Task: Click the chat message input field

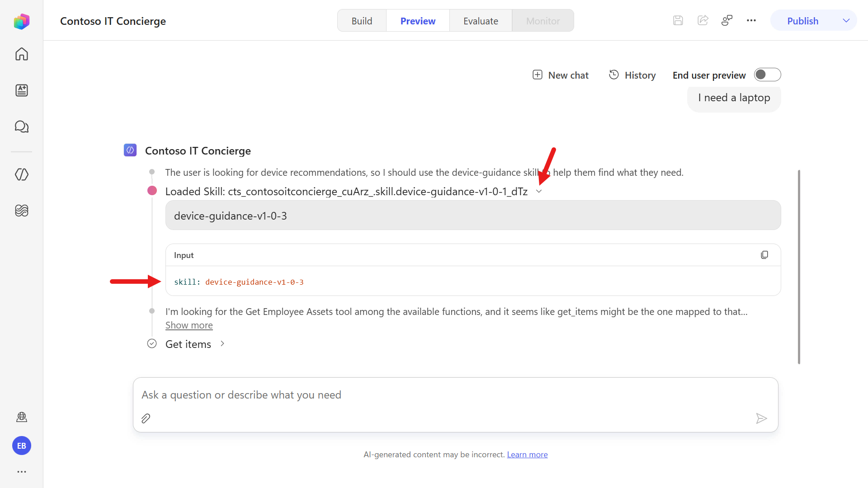Action: pos(455,395)
